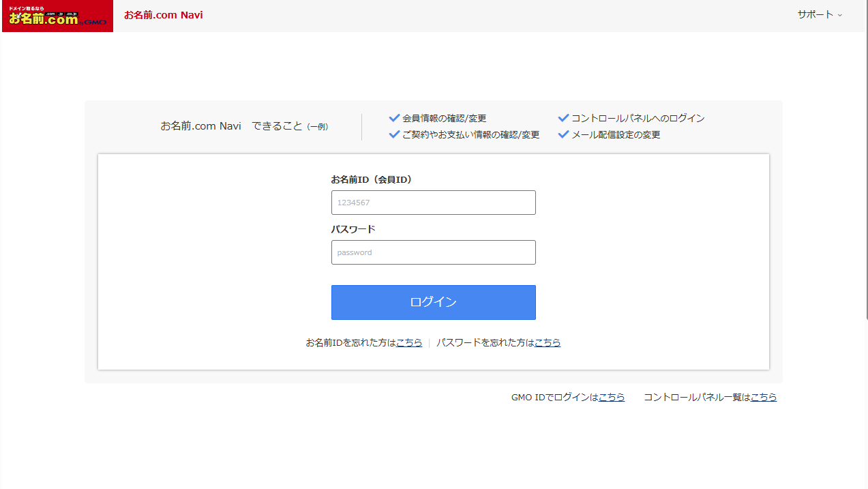The height and width of the screenshot is (489, 868).
Task: Open the forgot お名前ID こちら link
Action: [409, 343]
